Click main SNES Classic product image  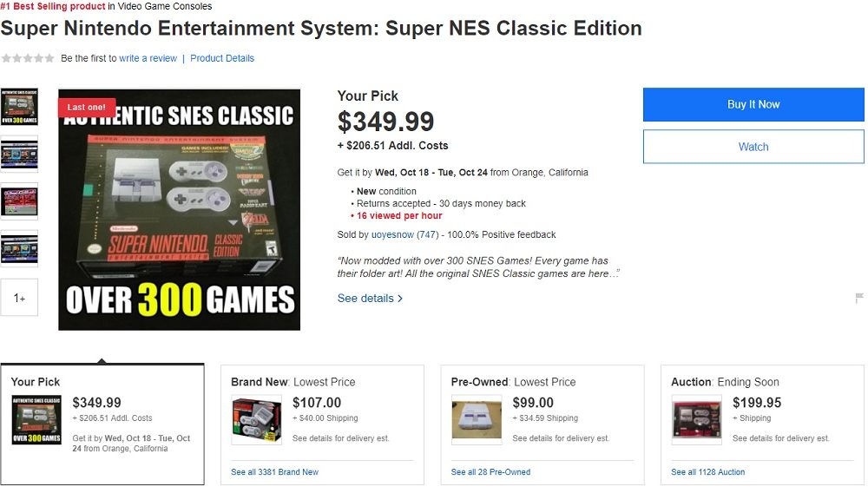[180, 209]
